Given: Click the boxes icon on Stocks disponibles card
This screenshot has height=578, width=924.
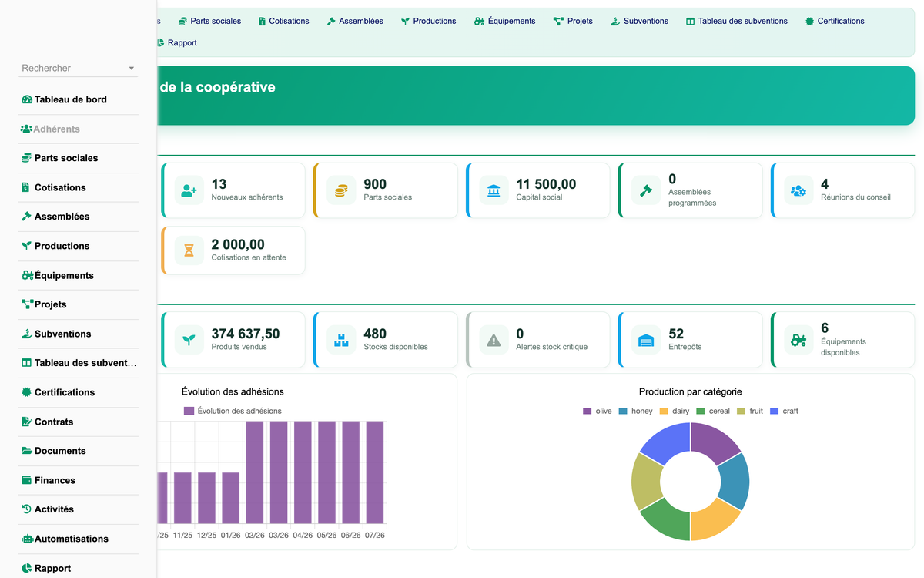Looking at the screenshot, I should [x=341, y=340].
